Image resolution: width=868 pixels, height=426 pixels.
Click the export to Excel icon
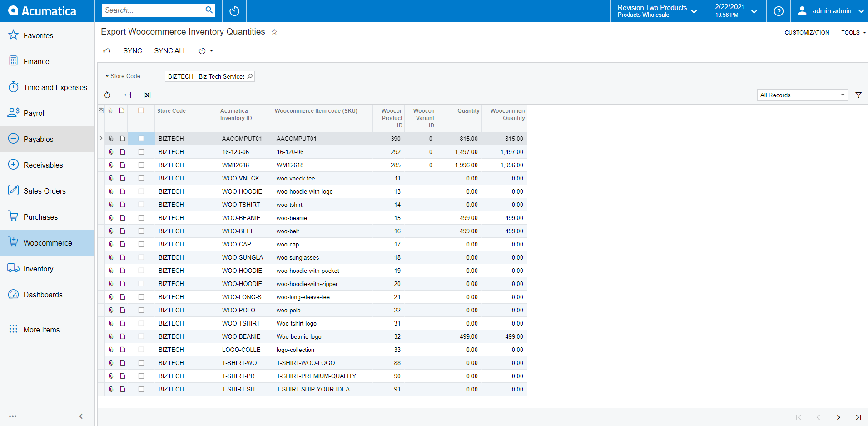click(x=147, y=95)
